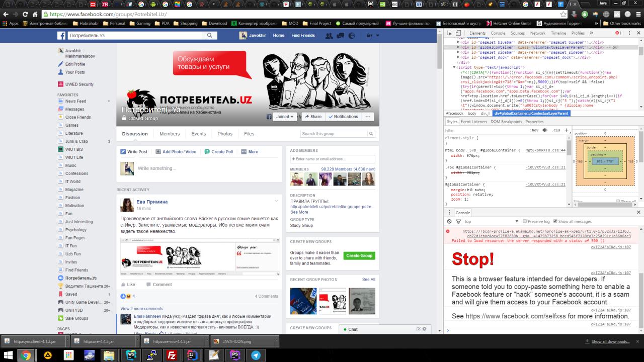Click the See All link for recent group photos

pos(369,280)
